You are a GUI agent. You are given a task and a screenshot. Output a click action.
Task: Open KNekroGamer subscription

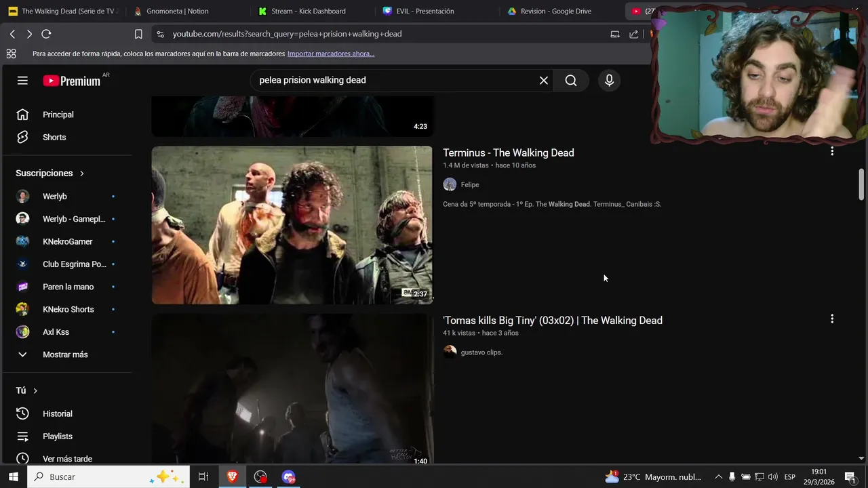point(68,241)
